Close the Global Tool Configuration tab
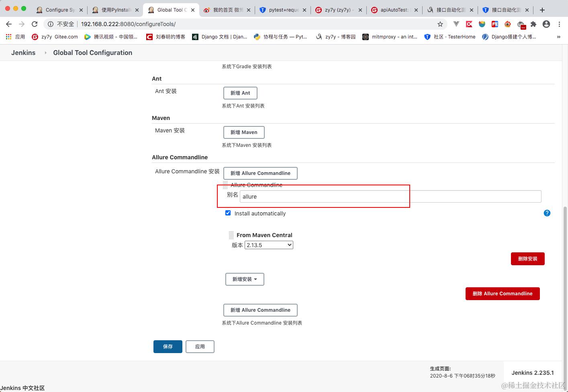The height and width of the screenshot is (392, 568). [x=192, y=10]
